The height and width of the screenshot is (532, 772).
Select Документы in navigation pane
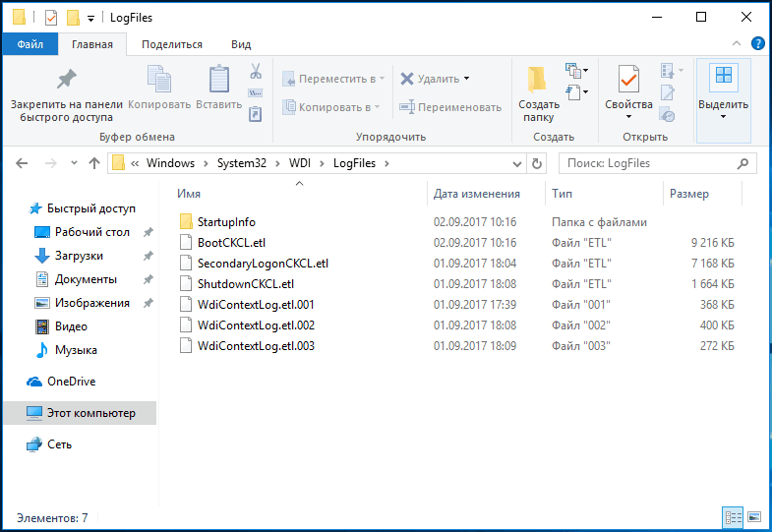[x=86, y=279]
